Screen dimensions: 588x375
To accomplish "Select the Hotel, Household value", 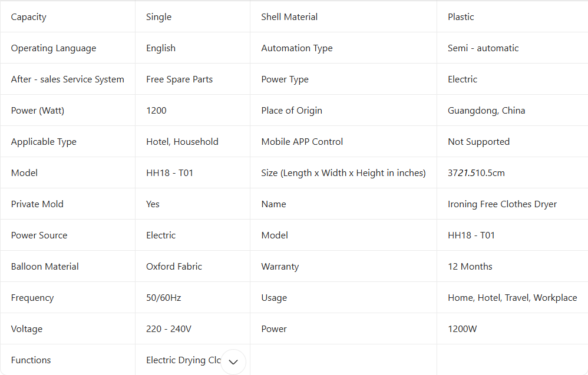I will 182,142.
